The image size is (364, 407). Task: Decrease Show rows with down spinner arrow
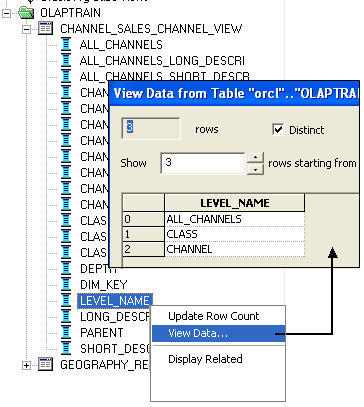coord(255,169)
